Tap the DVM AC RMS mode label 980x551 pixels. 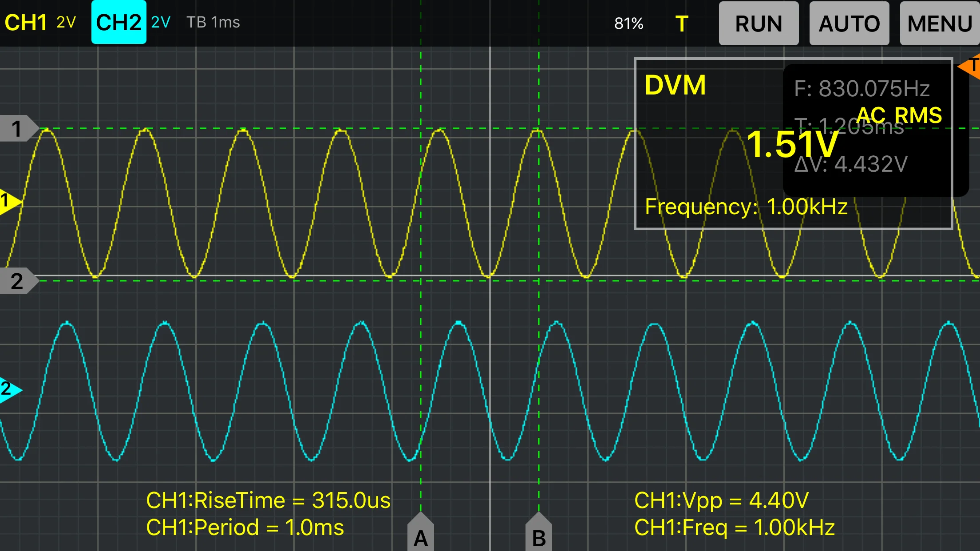coord(899,115)
